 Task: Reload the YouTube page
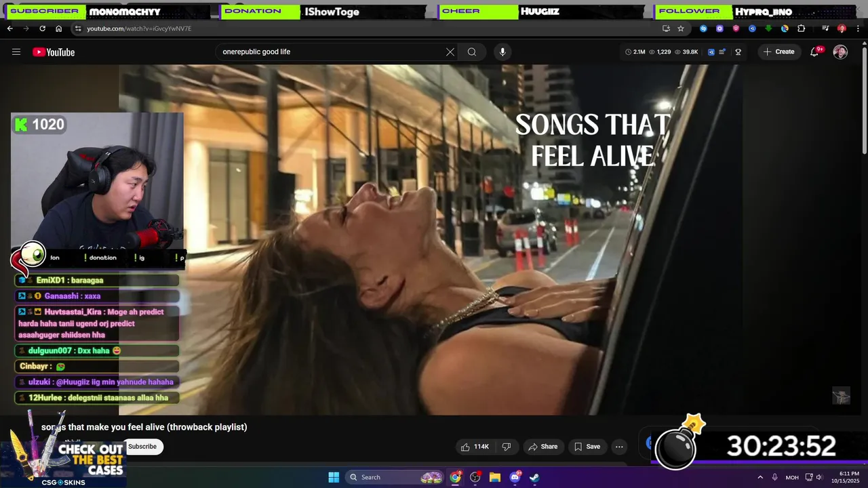coord(42,28)
